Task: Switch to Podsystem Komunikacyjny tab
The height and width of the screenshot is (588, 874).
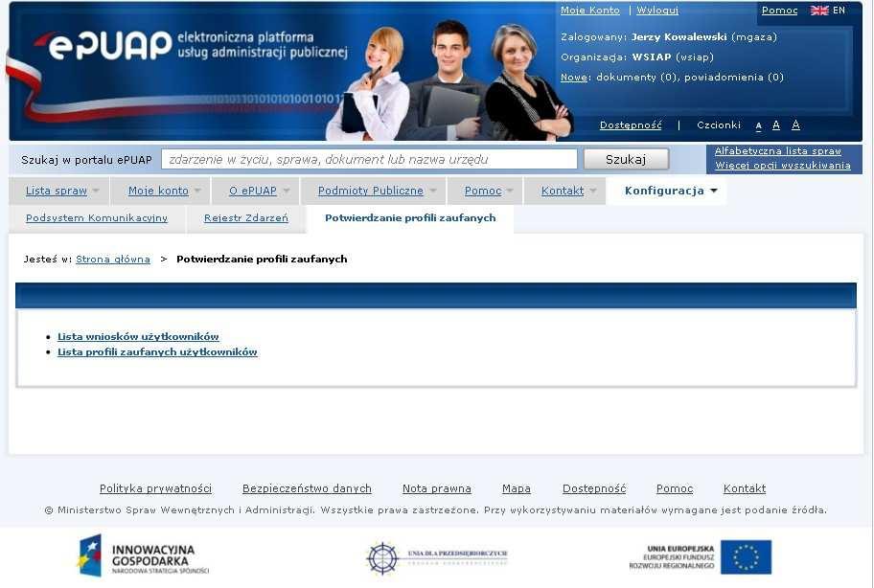Action: [97, 218]
